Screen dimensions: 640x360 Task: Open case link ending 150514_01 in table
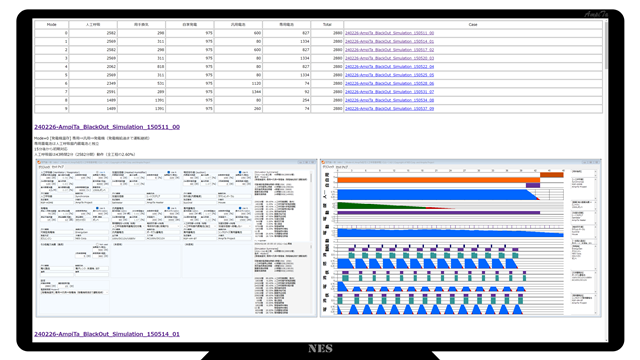pyautogui.click(x=389, y=42)
